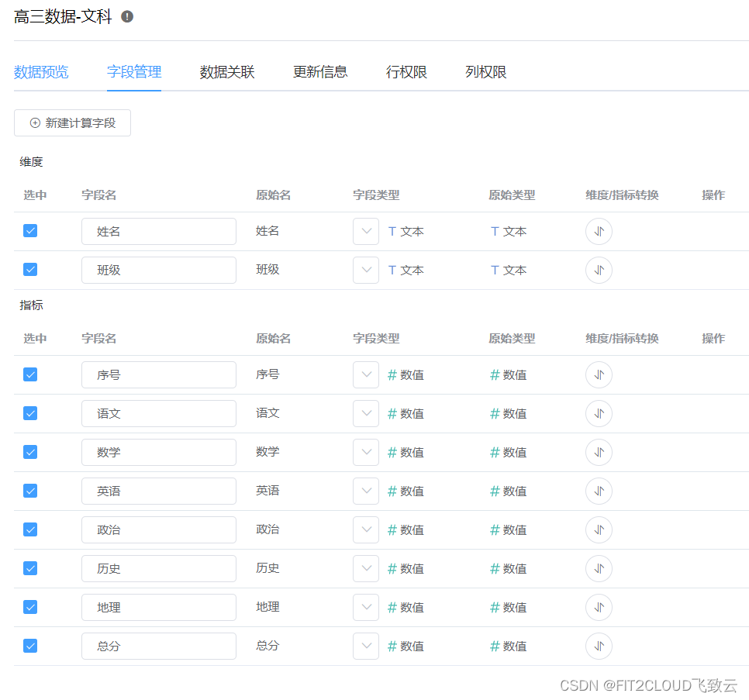Edit the 历史 field name input

(159, 568)
